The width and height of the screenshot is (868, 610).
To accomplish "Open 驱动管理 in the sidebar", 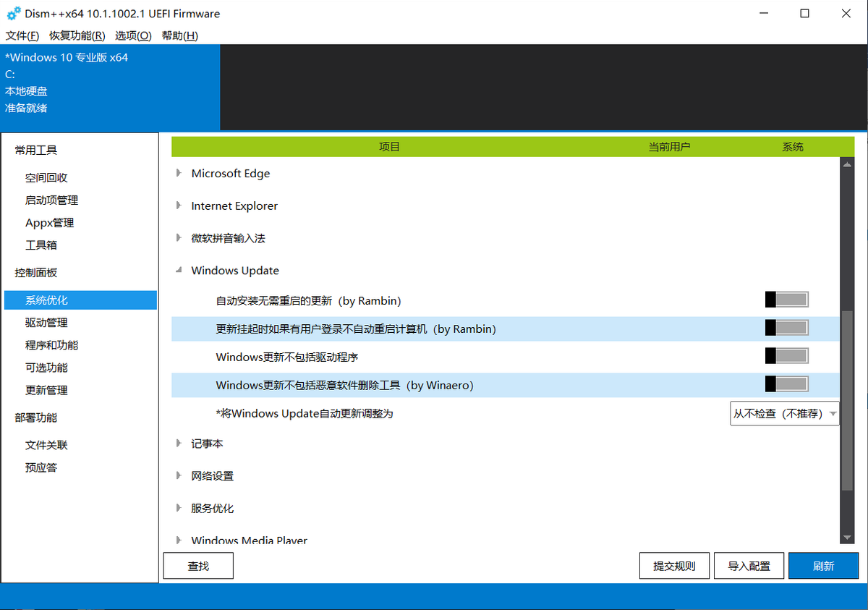I will coord(46,323).
